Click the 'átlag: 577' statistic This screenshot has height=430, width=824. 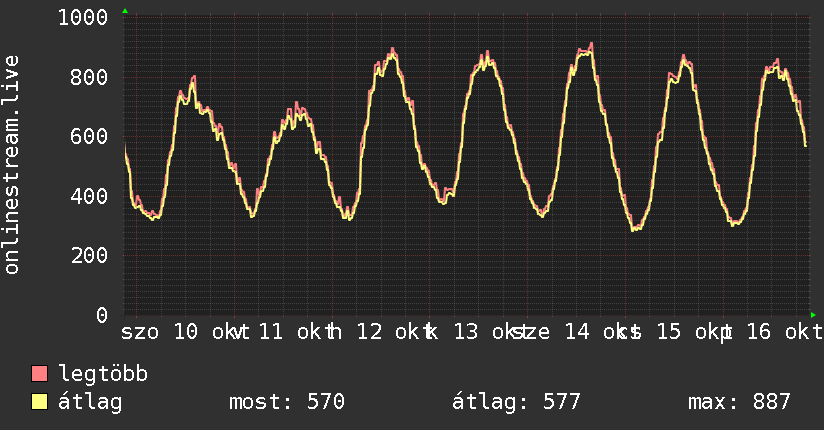tap(516, 402)
